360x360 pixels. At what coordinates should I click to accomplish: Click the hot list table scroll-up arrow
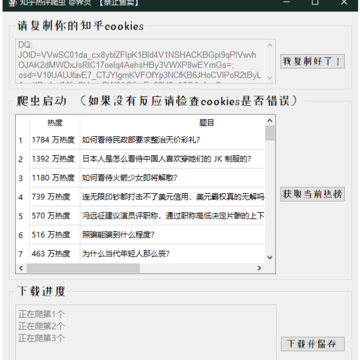[270, 120]
